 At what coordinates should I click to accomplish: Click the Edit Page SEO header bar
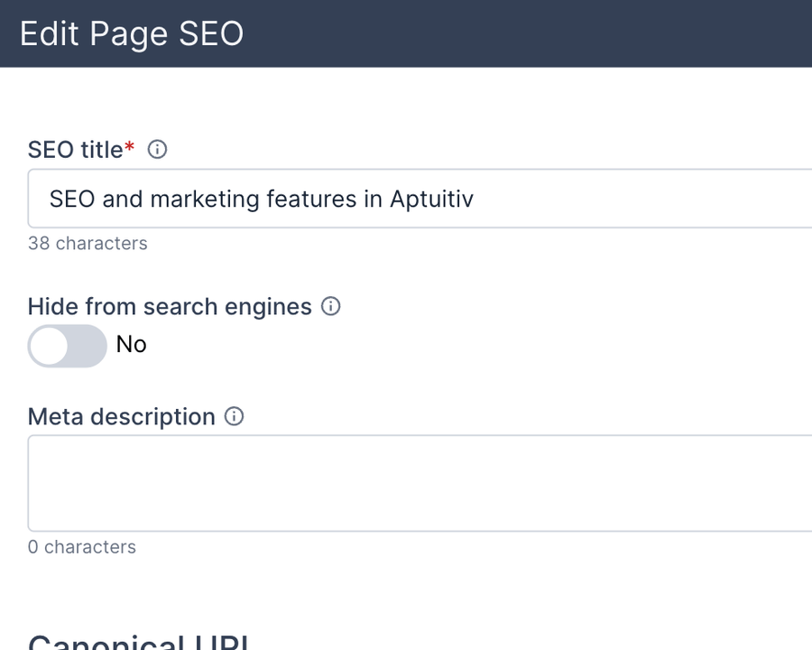(x=131, y=33)
